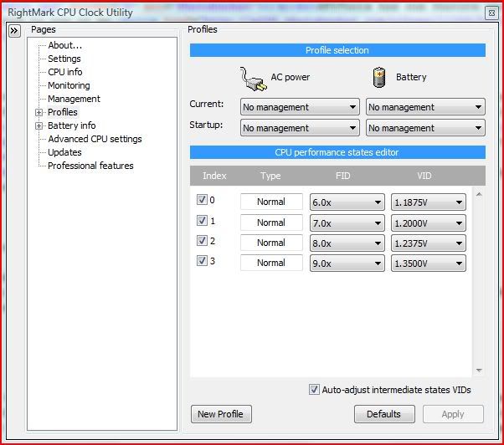Viewport: 504px width, 445px height.
Task: Open the Professional features page
Action: point(90,166)
